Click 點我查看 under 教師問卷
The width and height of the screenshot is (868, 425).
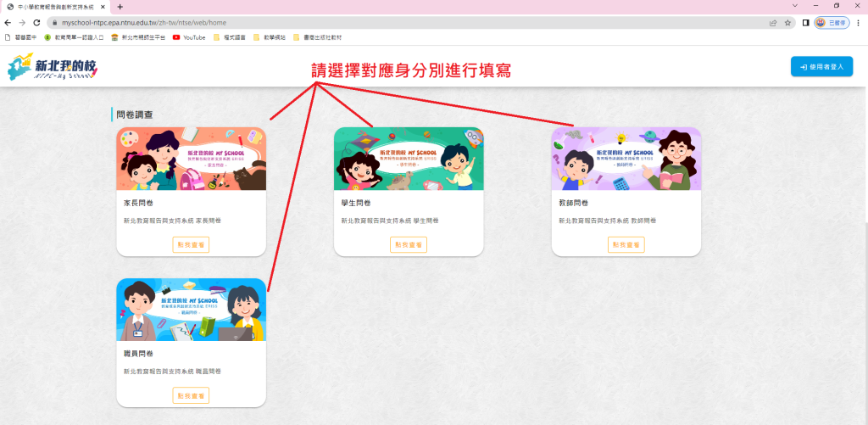pyautogui.click(x=626, y=244)
